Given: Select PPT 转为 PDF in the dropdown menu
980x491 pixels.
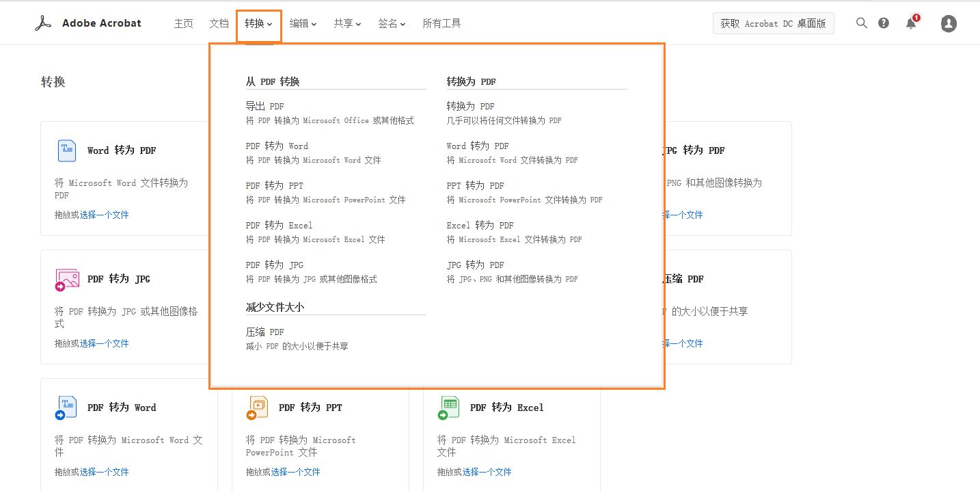Looking at the screenshot, I should (476, 185).
